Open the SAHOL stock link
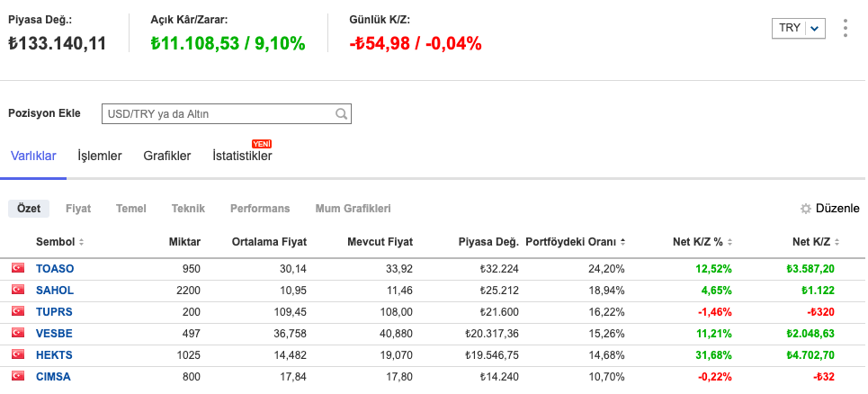Viewport: 868px width, 394px height. [x=55, y=291]
